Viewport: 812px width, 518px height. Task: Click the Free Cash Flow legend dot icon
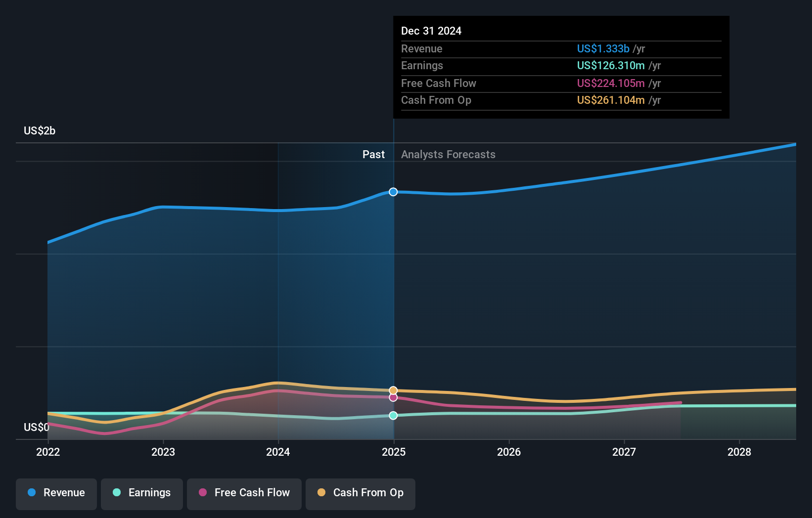(x=203, y=493)
